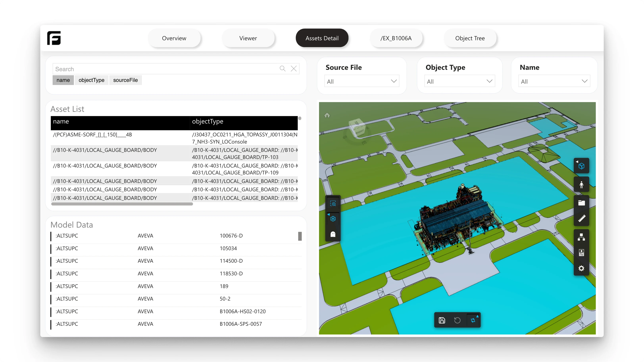Click the Model Data vertical scrollbar thumb
This screenshot has width=644, height=362.
pos(300,236)
